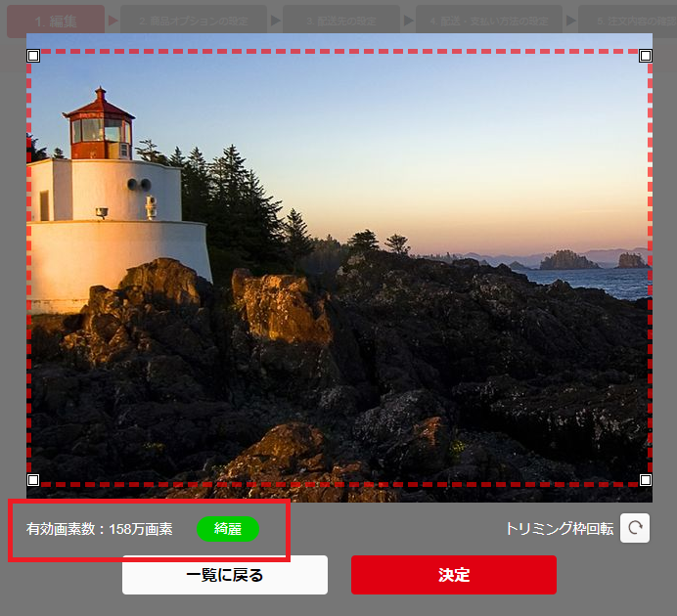Click the 綺麗 quality badge
This screenshot has height=616, width=677.
(228, 528)
